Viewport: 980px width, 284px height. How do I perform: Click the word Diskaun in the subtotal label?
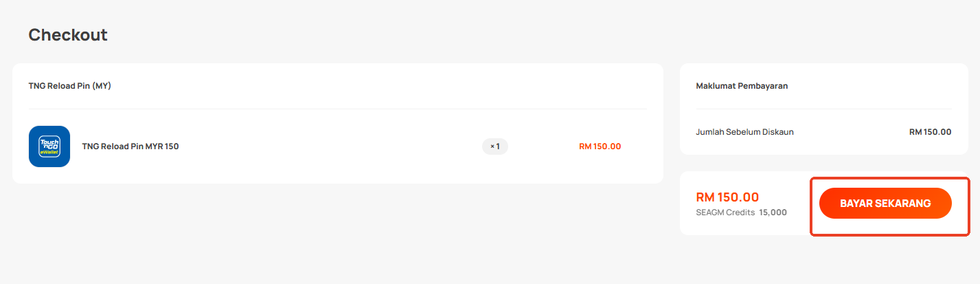(x=778, y=132)
